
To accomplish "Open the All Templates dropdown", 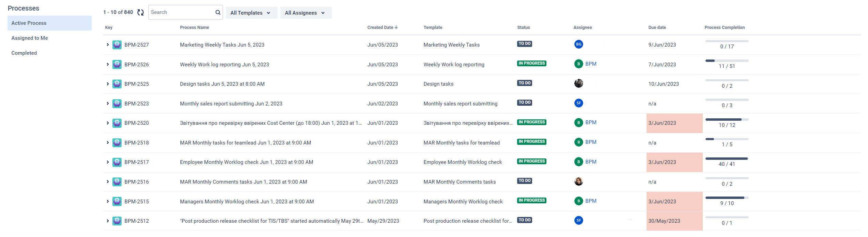I will pyautogui.click(x=251, y=13).
